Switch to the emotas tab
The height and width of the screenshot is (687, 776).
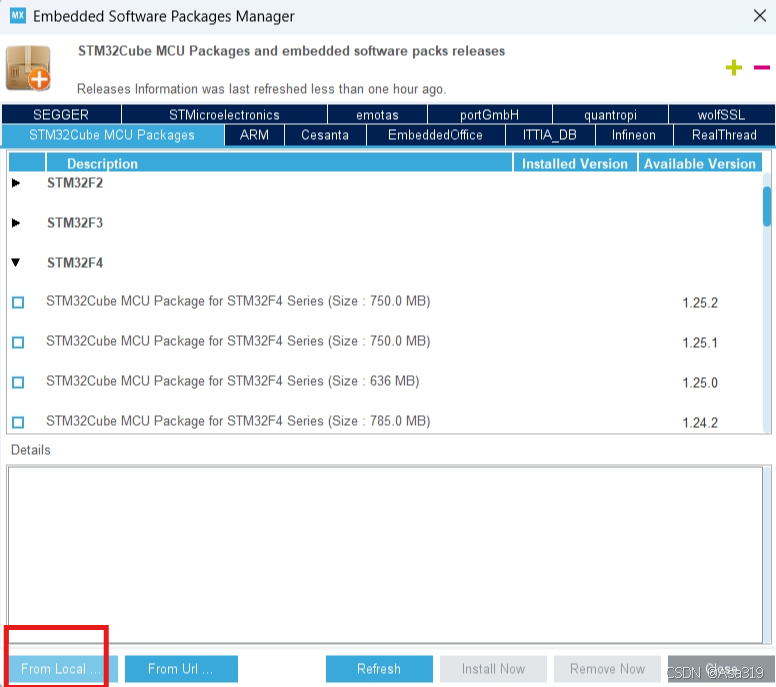(377, 114)
